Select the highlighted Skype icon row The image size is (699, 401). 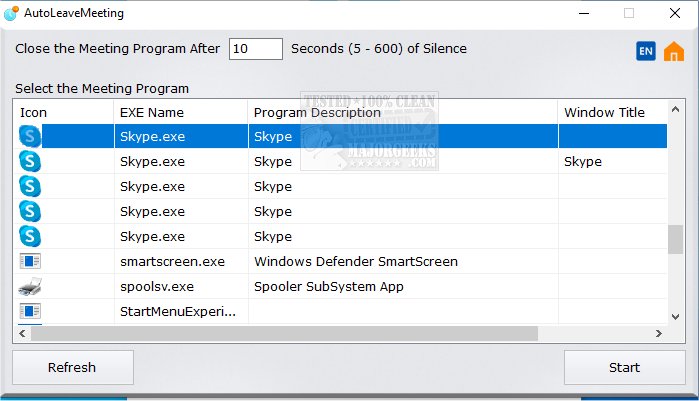(30, 136)
